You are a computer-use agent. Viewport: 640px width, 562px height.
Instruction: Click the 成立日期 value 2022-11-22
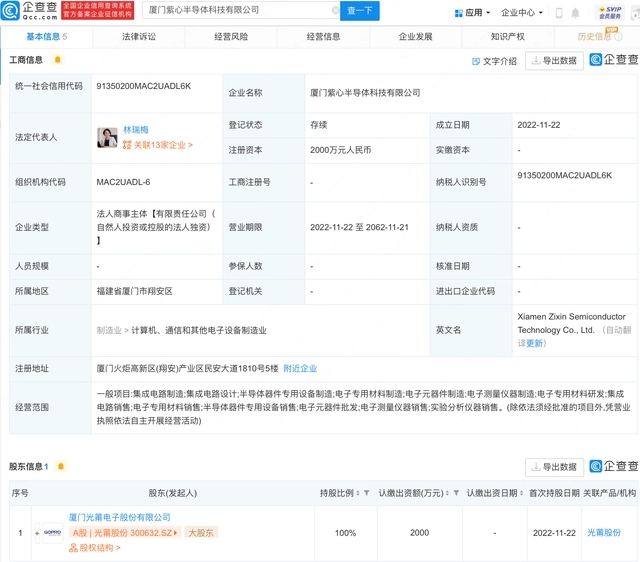click(x=539, y=125)
